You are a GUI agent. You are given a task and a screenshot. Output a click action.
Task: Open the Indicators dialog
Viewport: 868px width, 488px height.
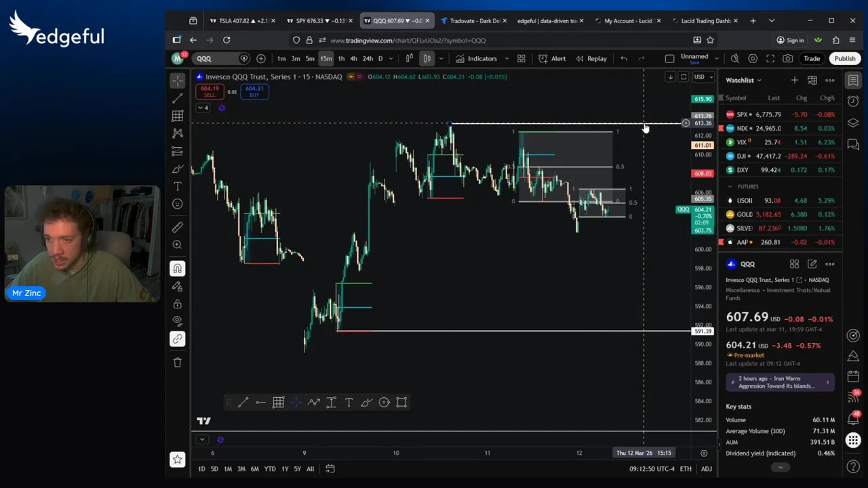476,59
